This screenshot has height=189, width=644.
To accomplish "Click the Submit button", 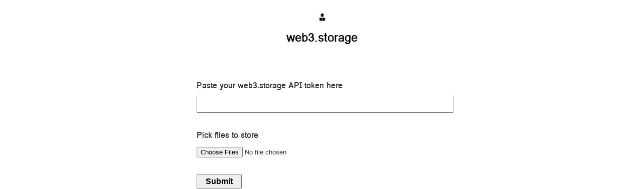I will click(x=219, y=181).
